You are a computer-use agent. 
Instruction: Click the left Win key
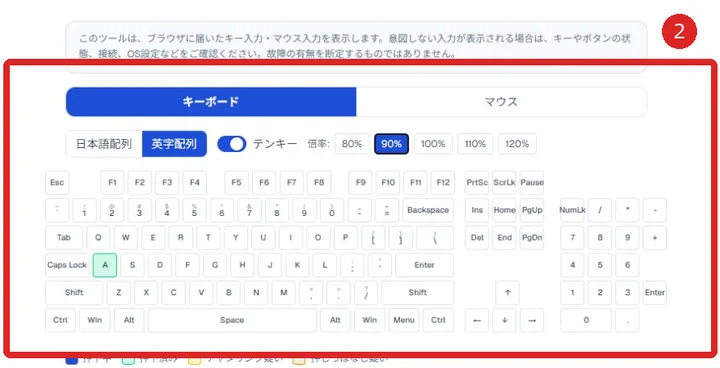point(95,320)
